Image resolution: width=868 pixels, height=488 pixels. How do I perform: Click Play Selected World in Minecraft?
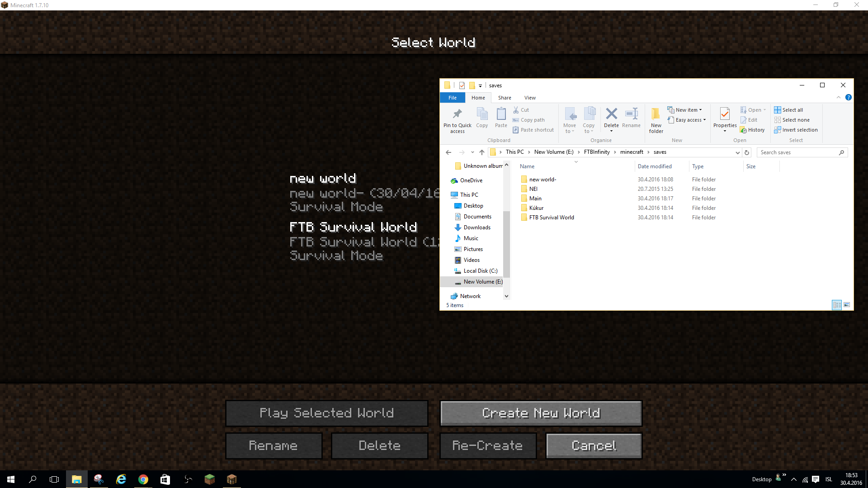click(326, 413)
